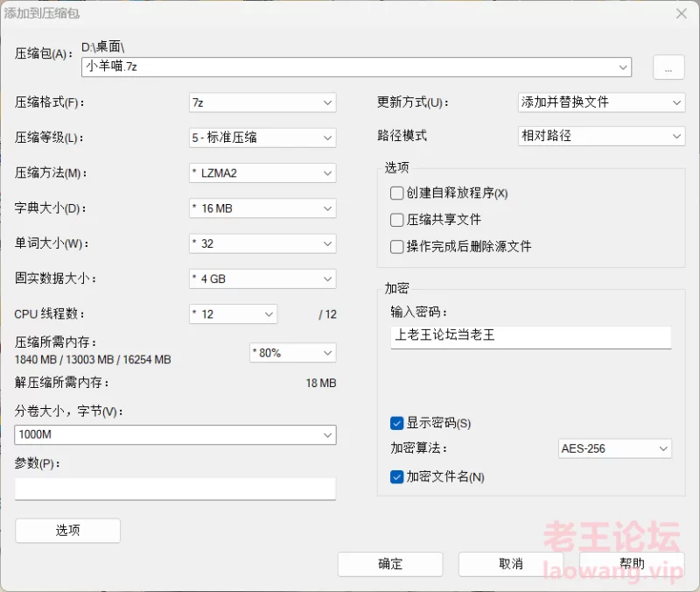
Task: Expand the 1000M split volume size combo box
Action: point(175,434)
